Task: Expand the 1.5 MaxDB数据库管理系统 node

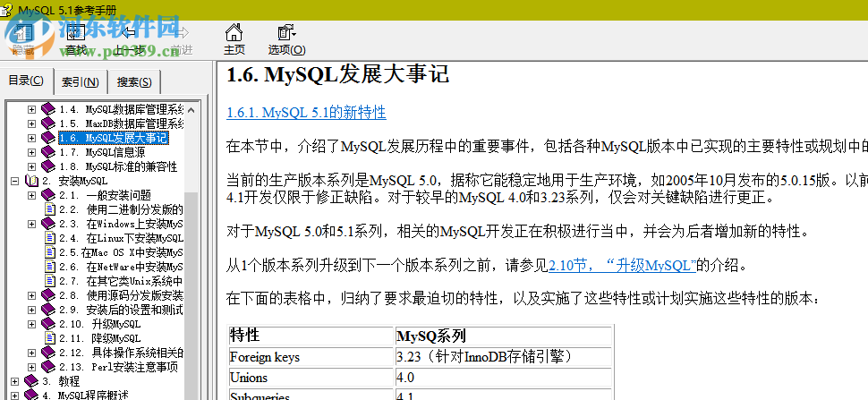Action: (31, 123)
